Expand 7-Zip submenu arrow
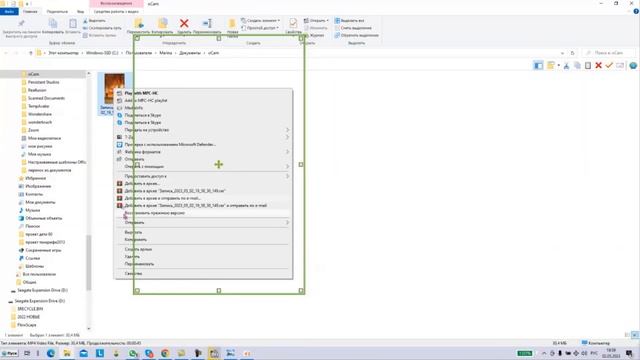Screen dimensions: 640x360 point(287,137)
